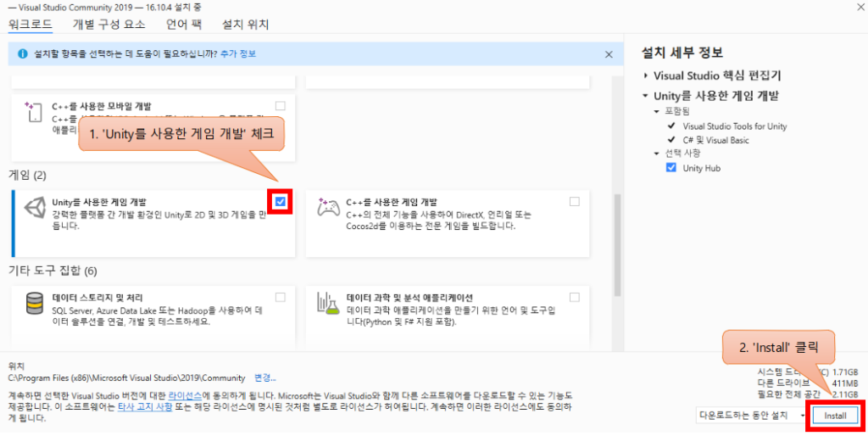Click the '게임 (2)' section heading
868x436 pixels.
28,176
